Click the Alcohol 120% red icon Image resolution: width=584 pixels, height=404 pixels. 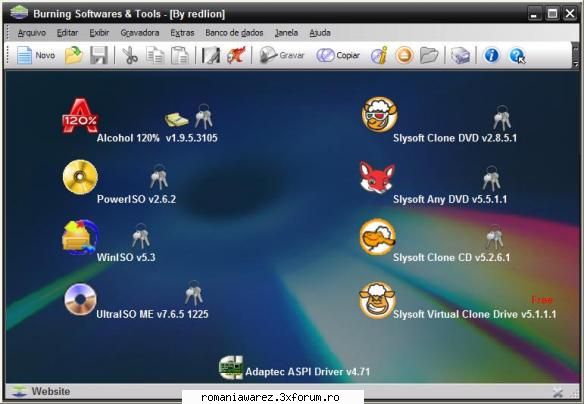tap(80, 116)
